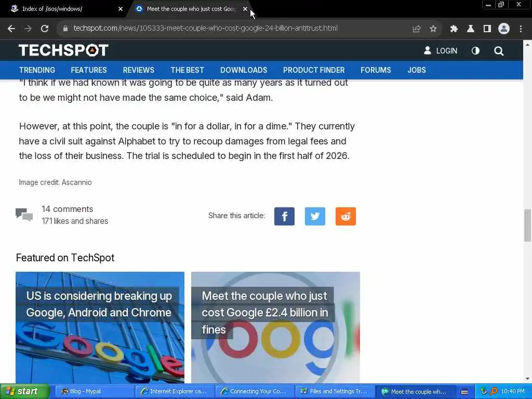Toggle dark mode contrast icon
The image size is (532, 399).
coord(475,50)
